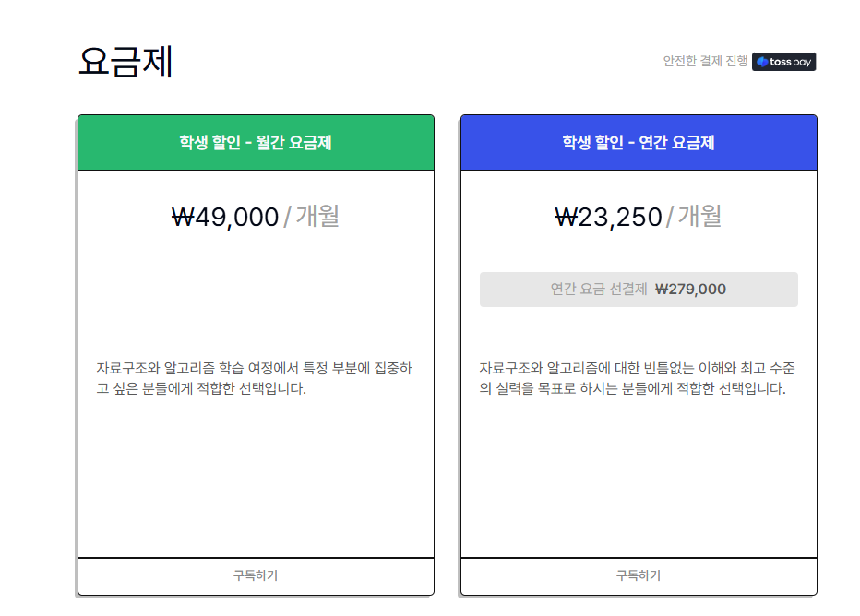The image size is (860, 616).
Task: Click the 요금제 page heading
Action: [x=125, y=62]
